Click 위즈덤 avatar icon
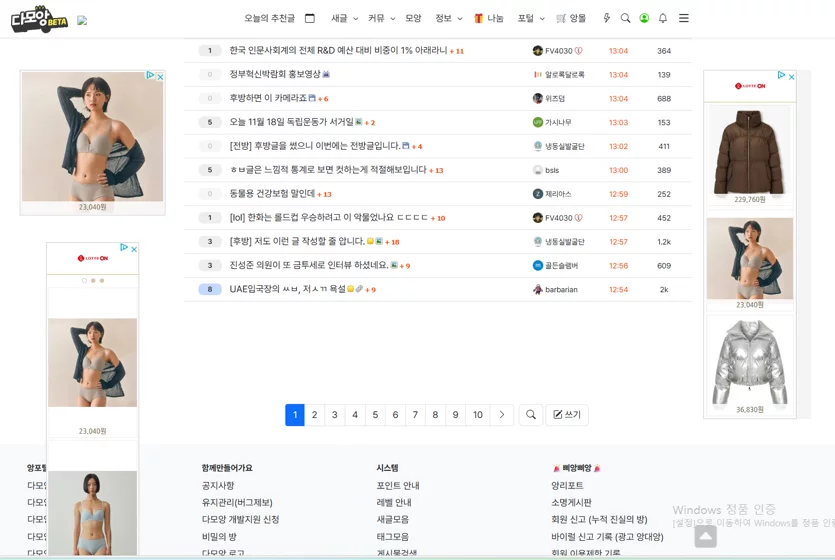 538,98
